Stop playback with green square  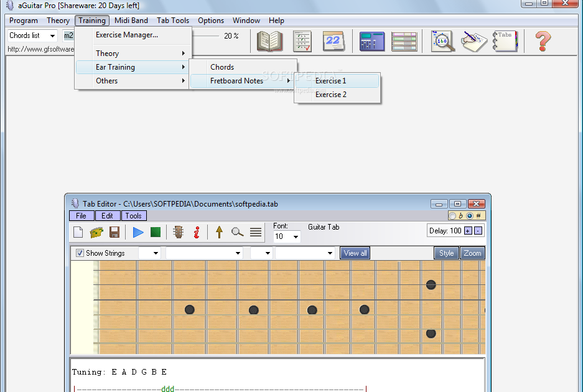pos(156,232)
